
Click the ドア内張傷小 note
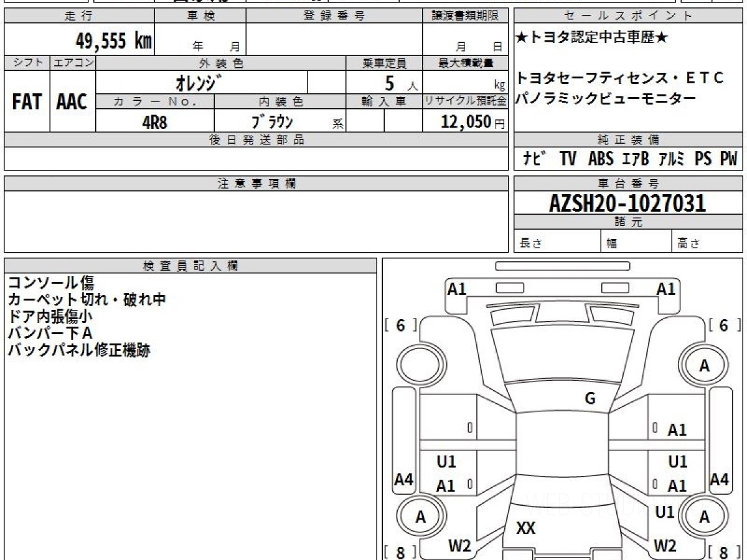pyautogui.click(x=51, y=317)
